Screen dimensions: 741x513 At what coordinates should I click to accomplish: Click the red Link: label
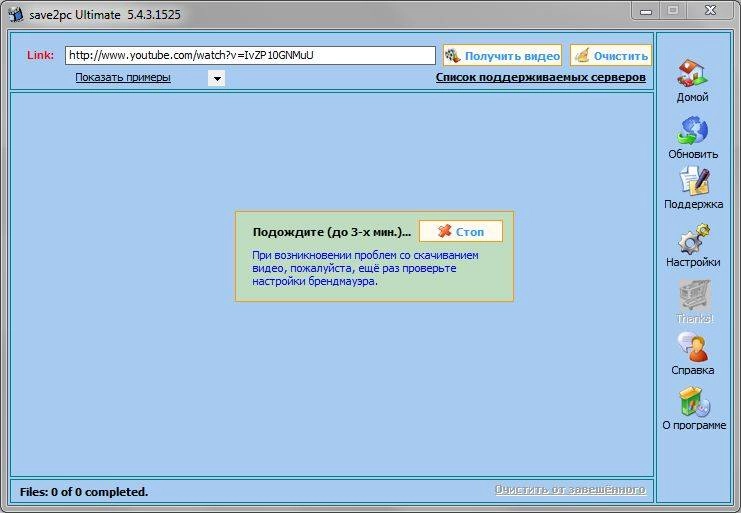(40, 55)
